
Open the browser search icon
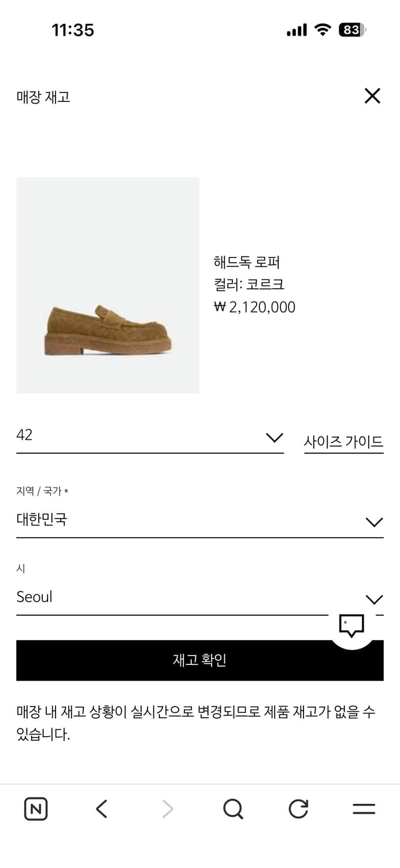point(232,808)
